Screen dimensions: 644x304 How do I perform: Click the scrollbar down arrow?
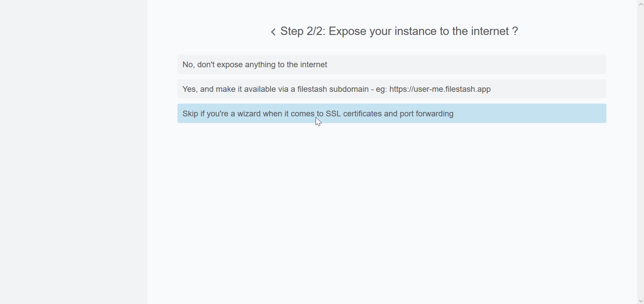point(641,301)
